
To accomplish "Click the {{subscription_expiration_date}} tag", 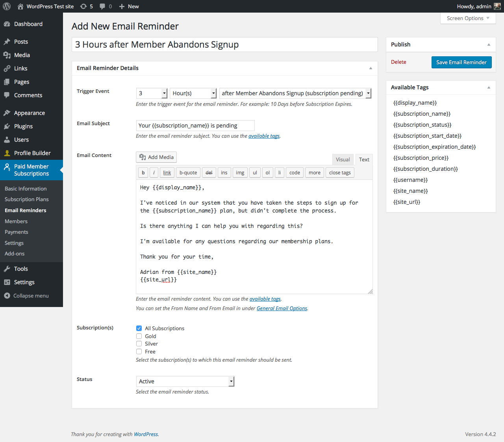I will pos(435,147).
